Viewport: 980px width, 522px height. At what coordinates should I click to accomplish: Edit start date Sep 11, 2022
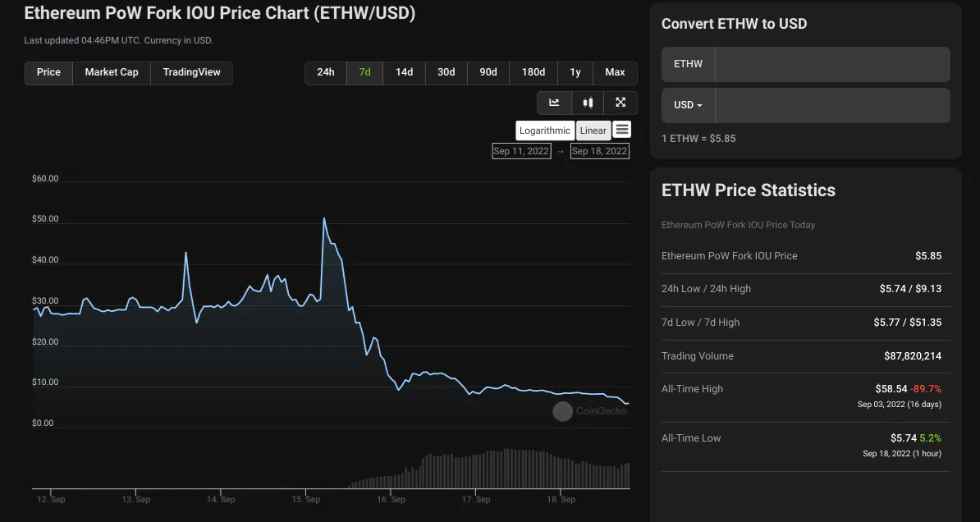[521, 151]
